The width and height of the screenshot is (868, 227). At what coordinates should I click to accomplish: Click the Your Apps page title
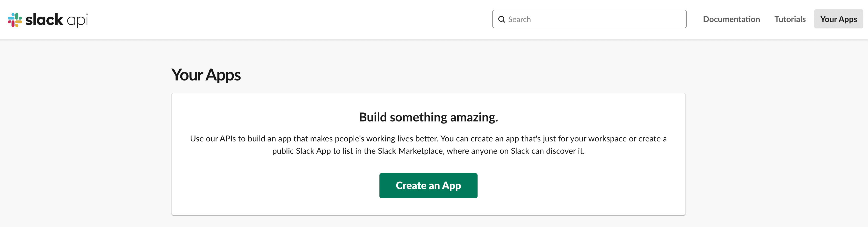click(206, 75)
